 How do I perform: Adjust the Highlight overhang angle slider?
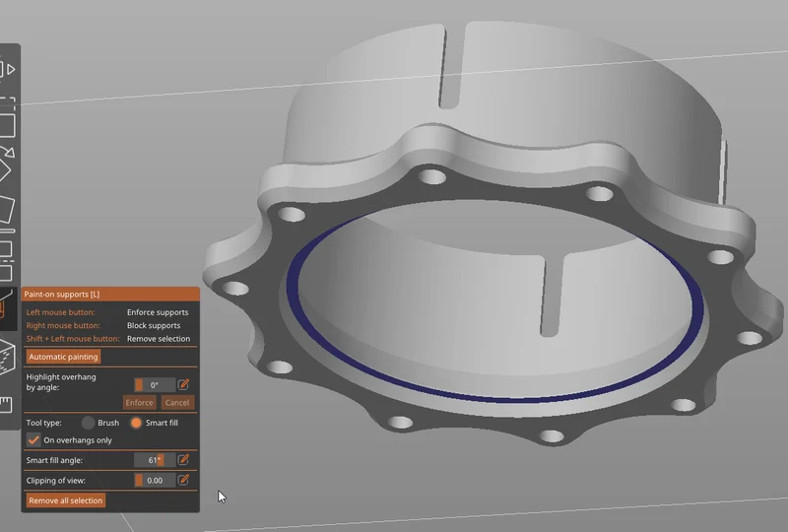[x=155, y=384]
